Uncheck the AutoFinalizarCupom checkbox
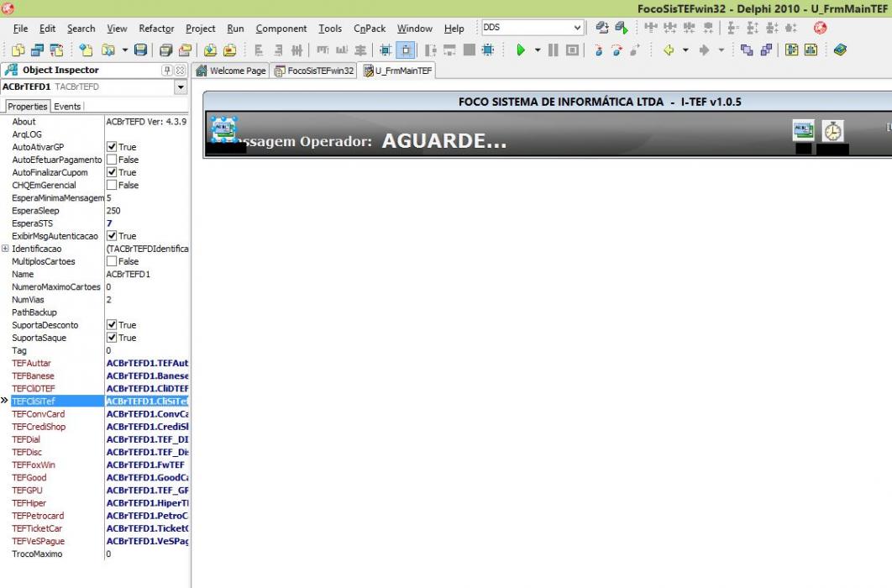 point(112,172)
